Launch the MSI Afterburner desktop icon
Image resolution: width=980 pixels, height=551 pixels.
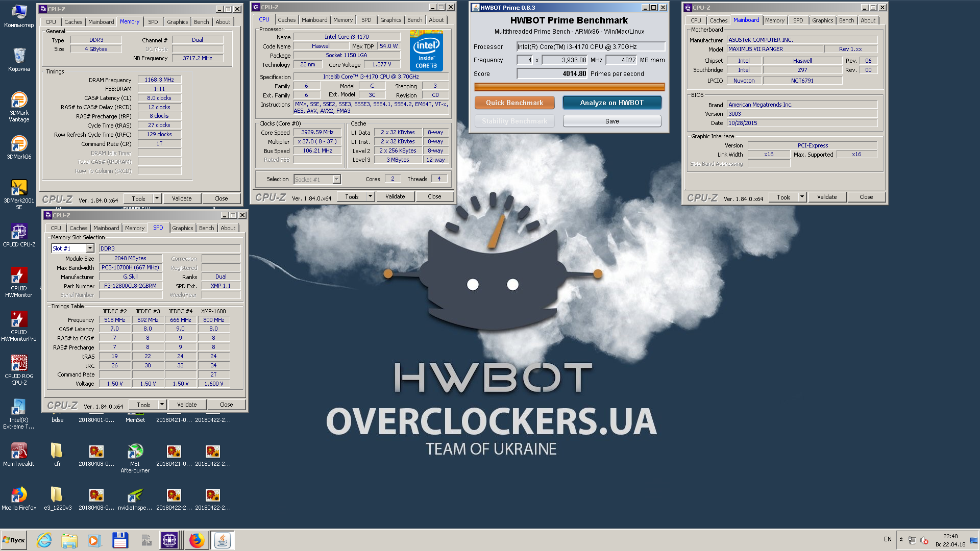(x=135, y=457)
